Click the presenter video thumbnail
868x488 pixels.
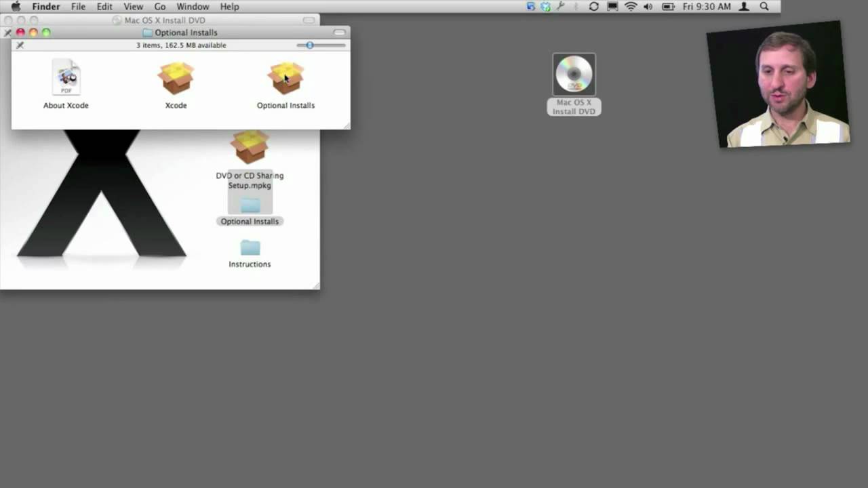click(778, 84)
